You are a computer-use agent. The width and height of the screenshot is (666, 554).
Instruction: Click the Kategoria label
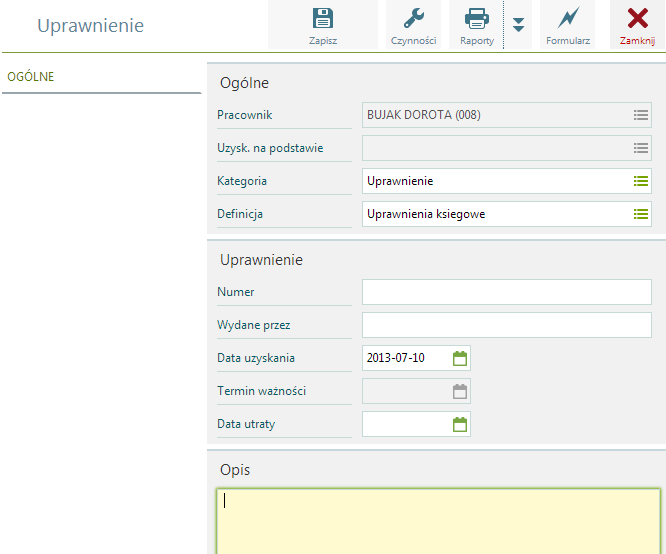[x=242, y=181]
